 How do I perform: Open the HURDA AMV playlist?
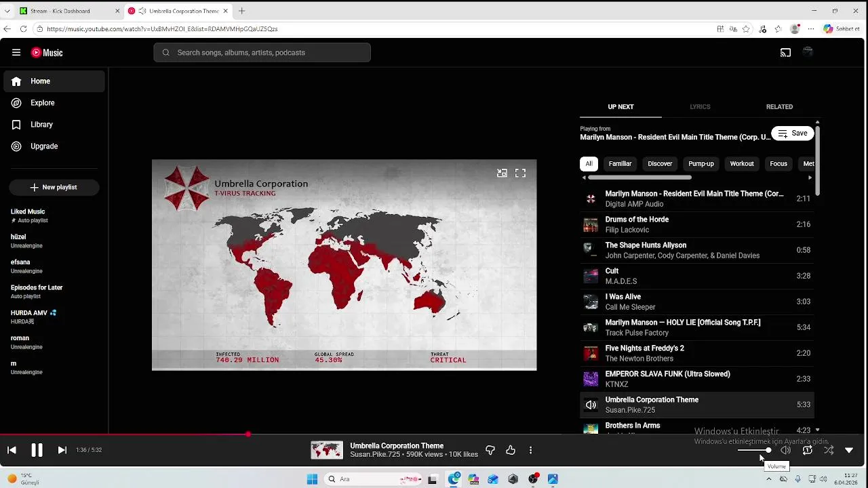54,317
